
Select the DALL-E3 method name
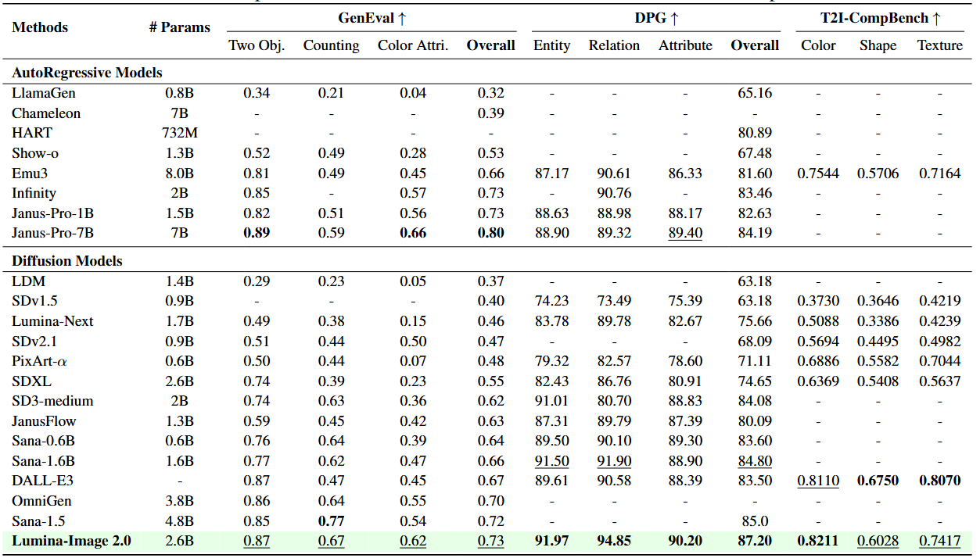click(x=41, y=481)
